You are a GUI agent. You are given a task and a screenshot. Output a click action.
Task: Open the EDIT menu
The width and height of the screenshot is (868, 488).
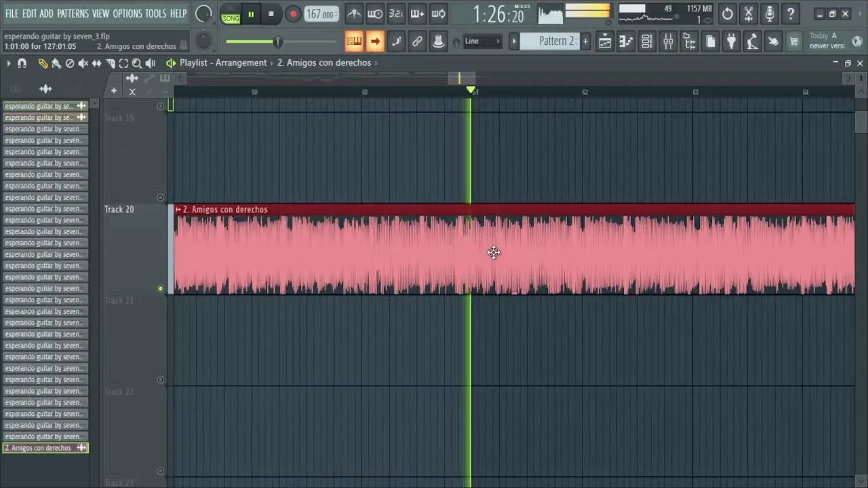click(29, 14)
